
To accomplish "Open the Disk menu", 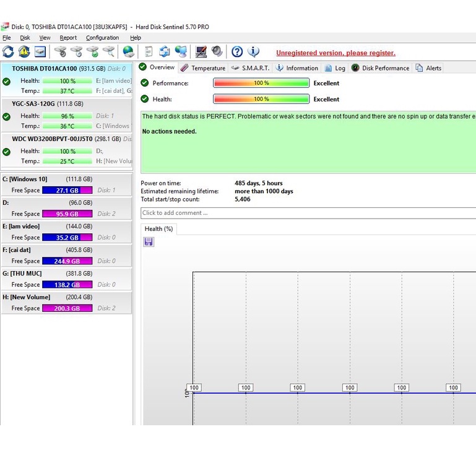I will pos(25,38).
